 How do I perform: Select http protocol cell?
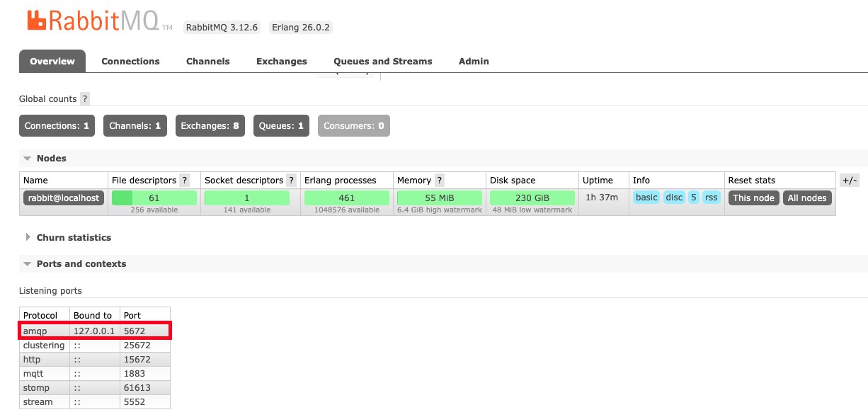45,360
